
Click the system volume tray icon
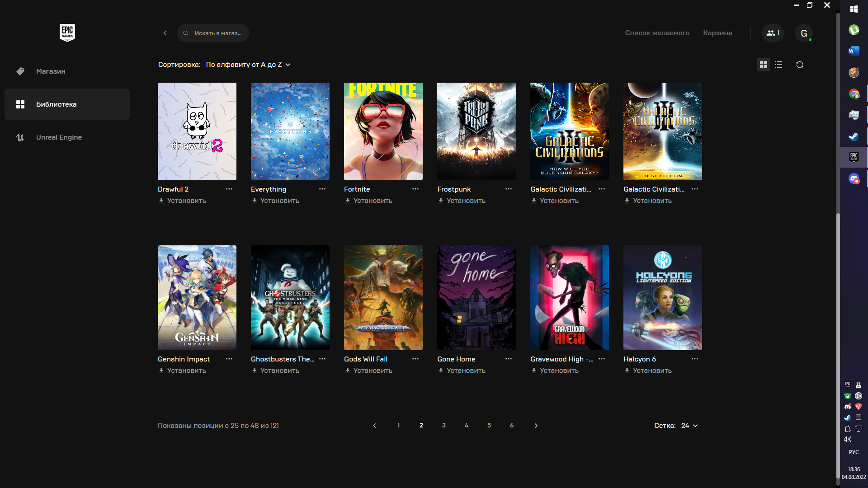click(x=848, y=439)
